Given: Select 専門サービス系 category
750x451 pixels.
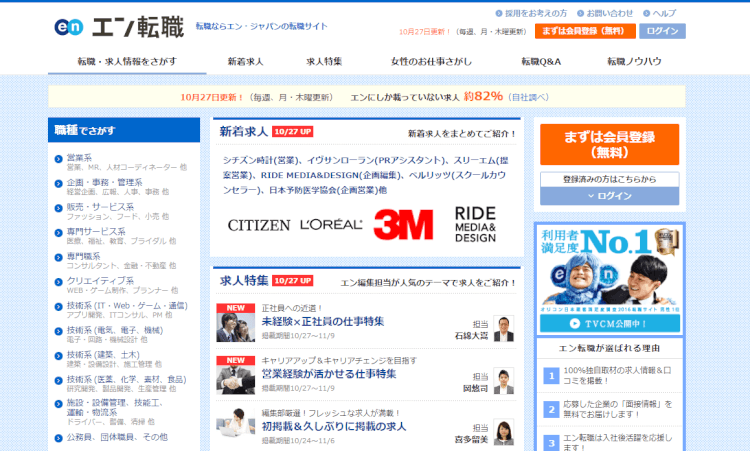Looking at the screenshot, I should [96, 232].
